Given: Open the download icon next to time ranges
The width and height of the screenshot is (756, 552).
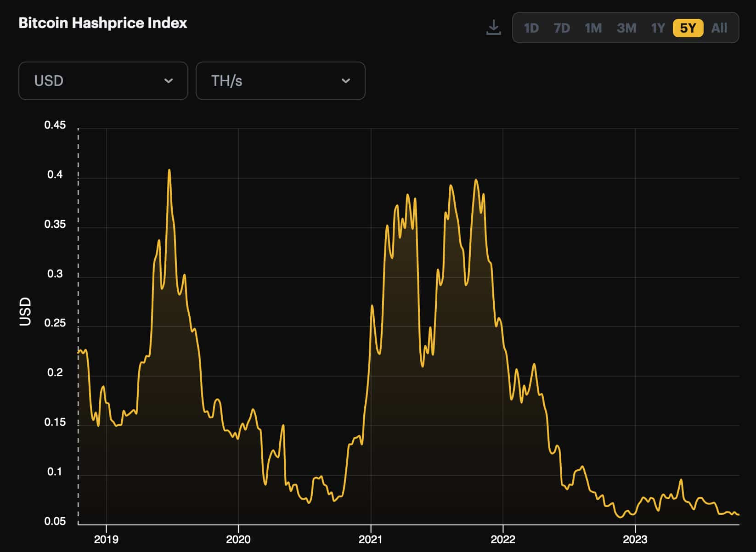Looking at the screenshot, I should 494,28.
